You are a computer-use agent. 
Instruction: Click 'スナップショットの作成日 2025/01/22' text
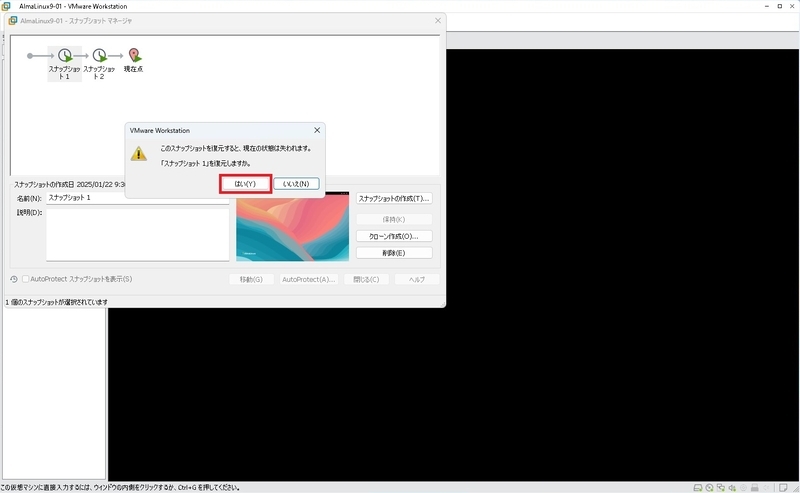pyautogui.click(x=69, y=184)
